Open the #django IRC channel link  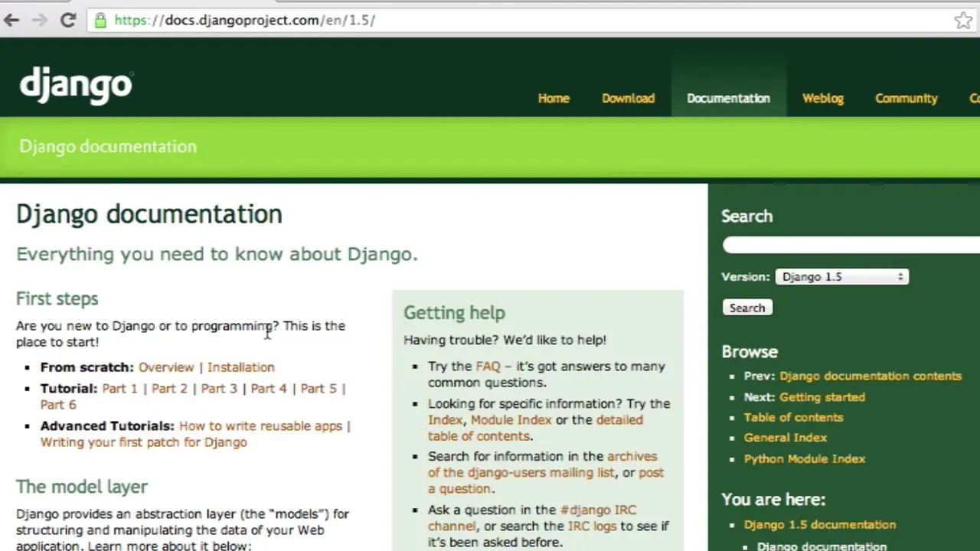click(x=532, y=518)
